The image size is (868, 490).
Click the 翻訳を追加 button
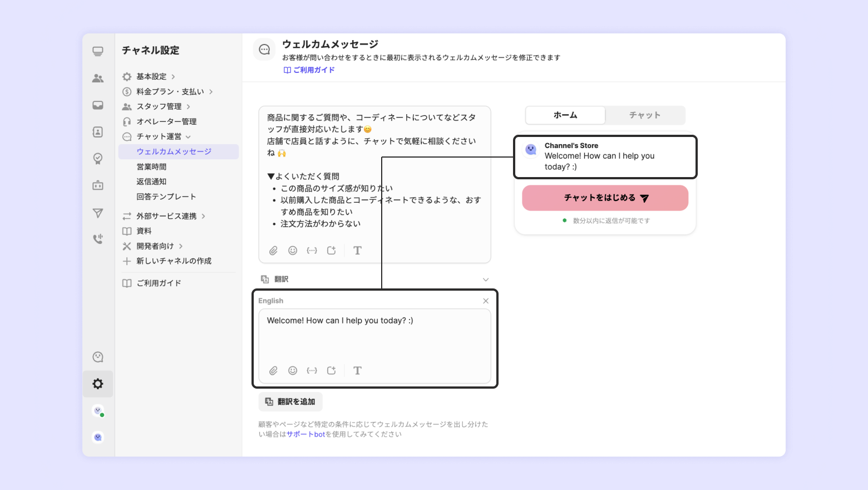290,401
